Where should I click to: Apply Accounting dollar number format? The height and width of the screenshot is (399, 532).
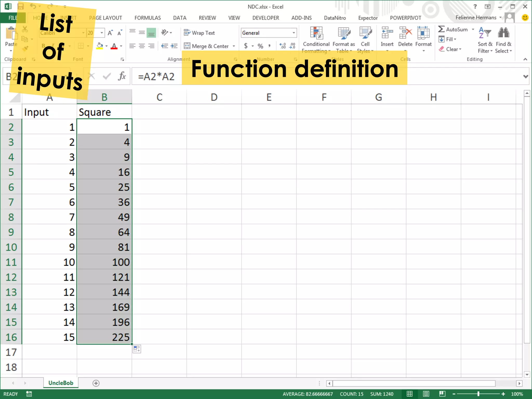[x=246, y=46]
